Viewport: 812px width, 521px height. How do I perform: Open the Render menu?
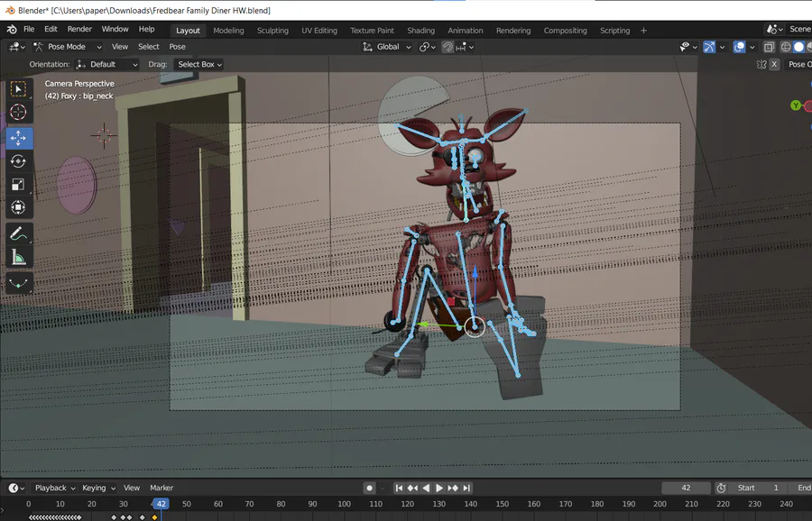(79, 30)
